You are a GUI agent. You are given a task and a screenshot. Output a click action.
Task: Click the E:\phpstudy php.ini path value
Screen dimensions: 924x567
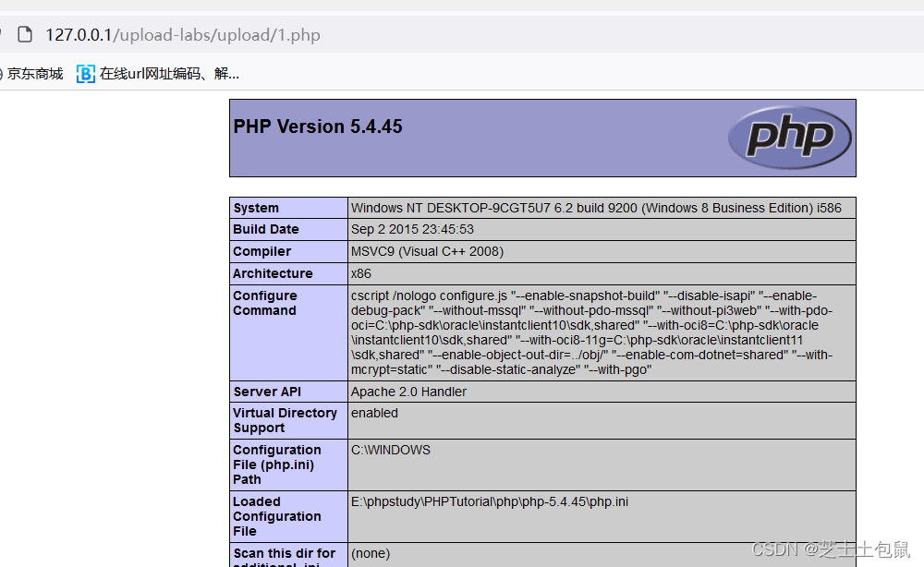490,501
